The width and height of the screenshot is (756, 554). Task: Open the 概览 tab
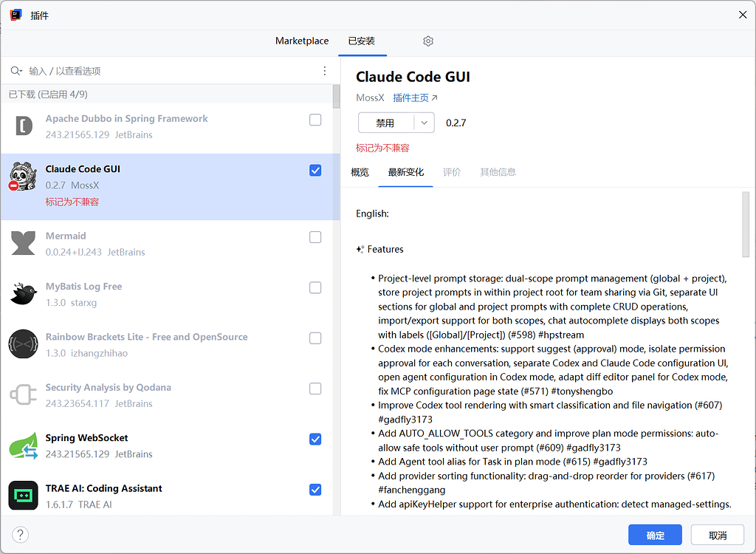[x=360, y=172]
